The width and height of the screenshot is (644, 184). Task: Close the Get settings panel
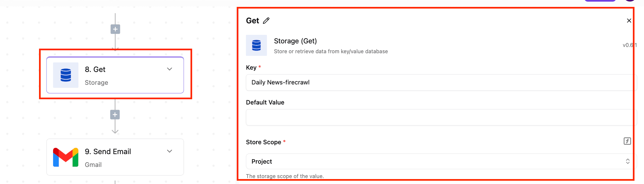tap(629, 21)
